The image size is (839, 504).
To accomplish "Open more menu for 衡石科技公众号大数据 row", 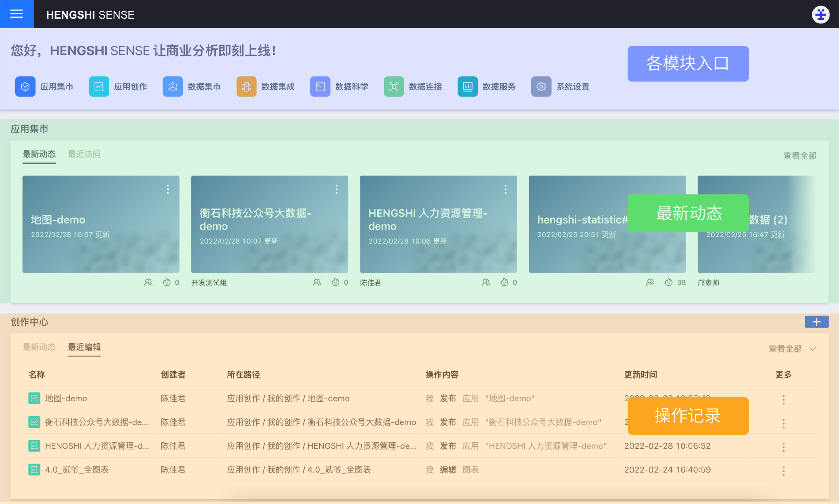I will coord(783,423).
